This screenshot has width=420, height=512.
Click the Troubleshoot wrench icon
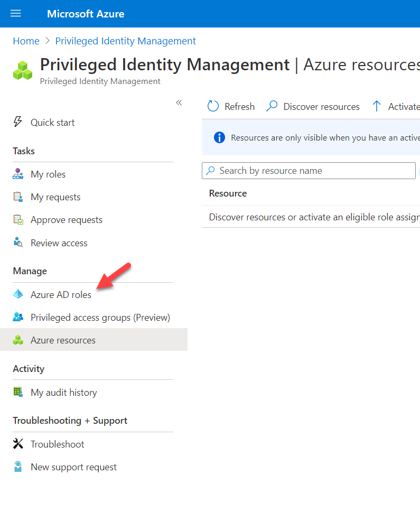(18, 444)
